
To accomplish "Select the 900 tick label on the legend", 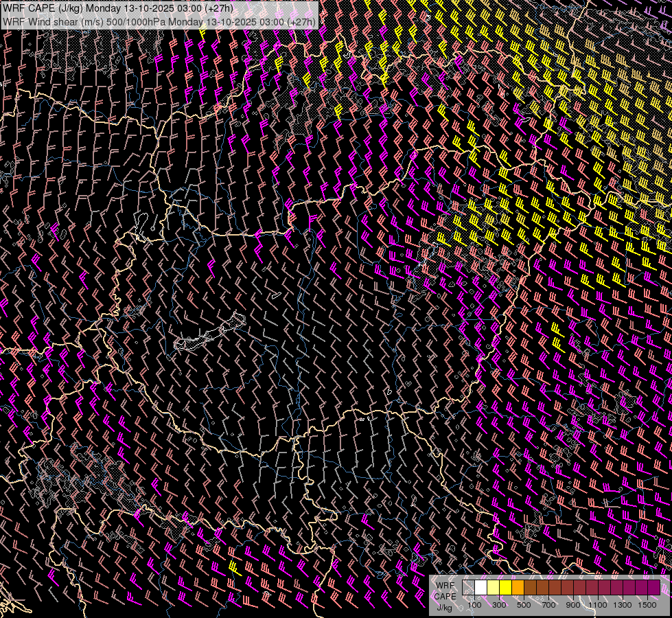I will tap(573, 605).
